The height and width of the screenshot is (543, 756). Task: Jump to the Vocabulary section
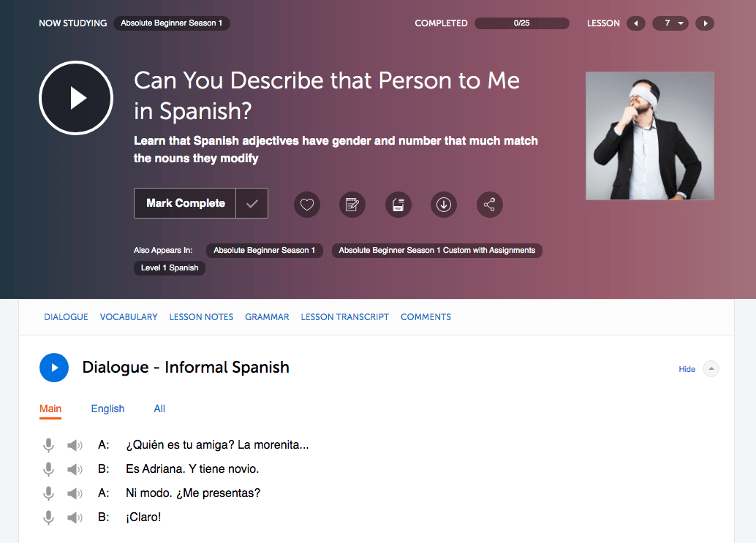click(x=129, y=317)
